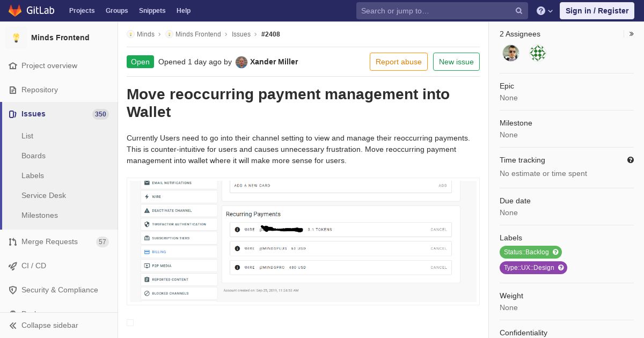
Task: Open the Issues breadcrumb link
Action: tap(241, 34)
